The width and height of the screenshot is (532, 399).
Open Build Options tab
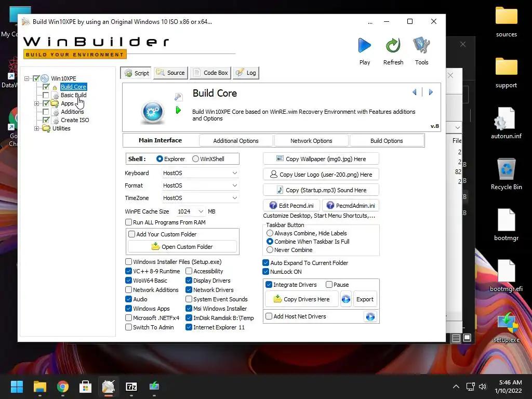coord(387,140)
